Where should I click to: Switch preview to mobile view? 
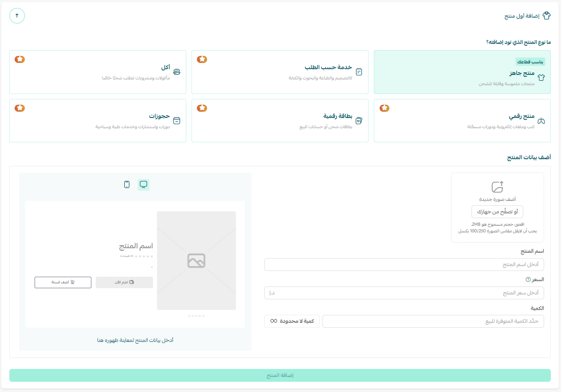coord(127,184)
